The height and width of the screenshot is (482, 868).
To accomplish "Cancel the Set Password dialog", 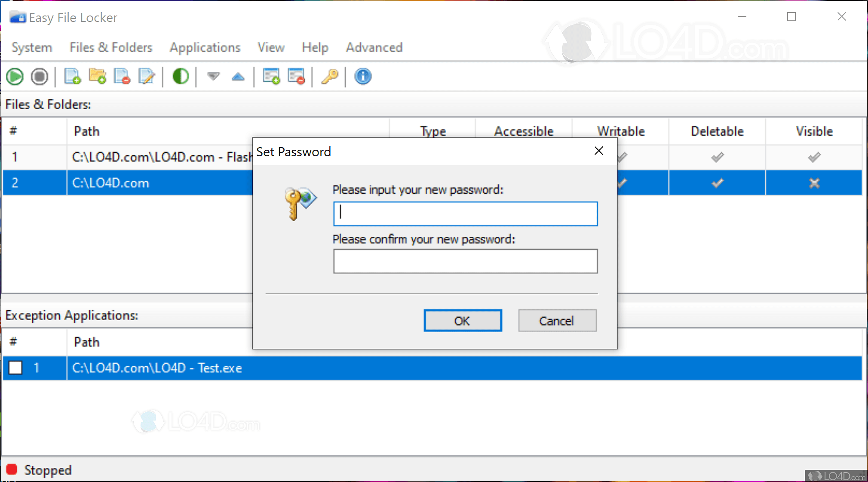I will (x=557, y=320).
